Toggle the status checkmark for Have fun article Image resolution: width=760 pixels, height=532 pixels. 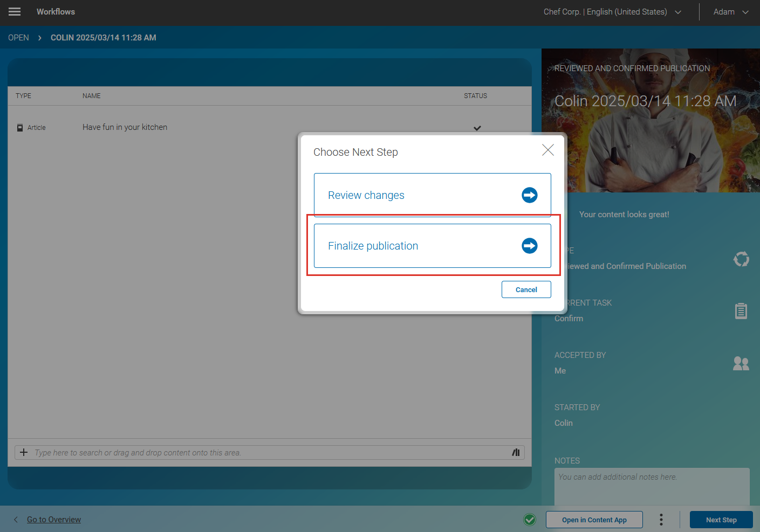(x=477, y=128)
